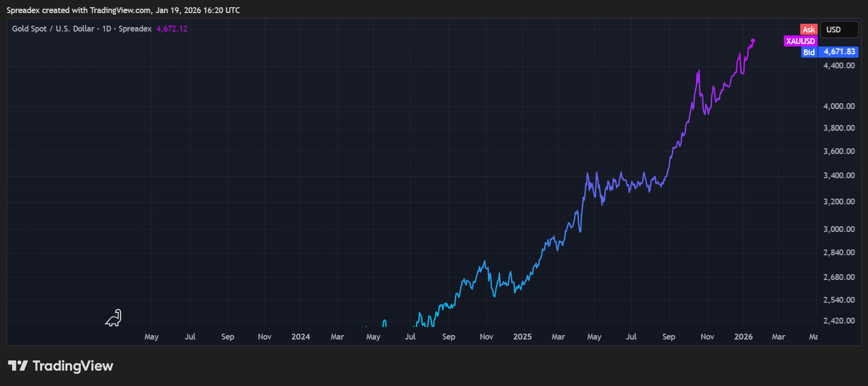
Task: Click the XAUUSD symbol label
Action: pos(800,41)
